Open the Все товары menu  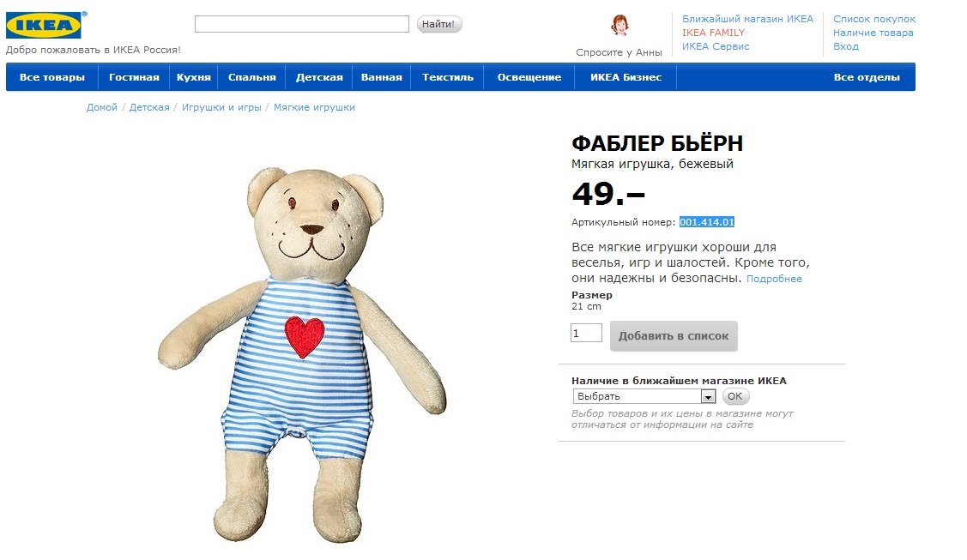(52, 77)
